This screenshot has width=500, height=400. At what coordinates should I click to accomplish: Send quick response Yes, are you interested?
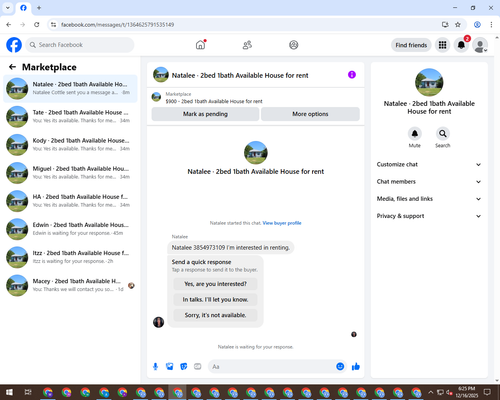[215, 284]
